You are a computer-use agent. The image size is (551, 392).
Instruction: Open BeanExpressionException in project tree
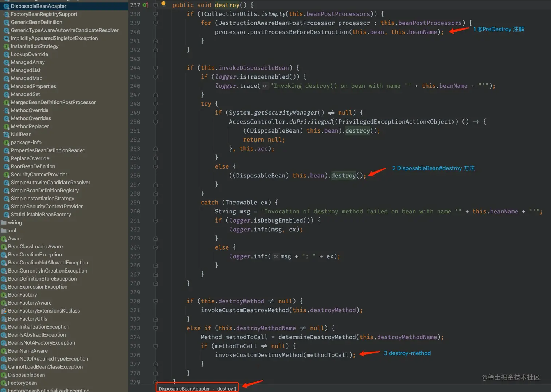point(38,287)
